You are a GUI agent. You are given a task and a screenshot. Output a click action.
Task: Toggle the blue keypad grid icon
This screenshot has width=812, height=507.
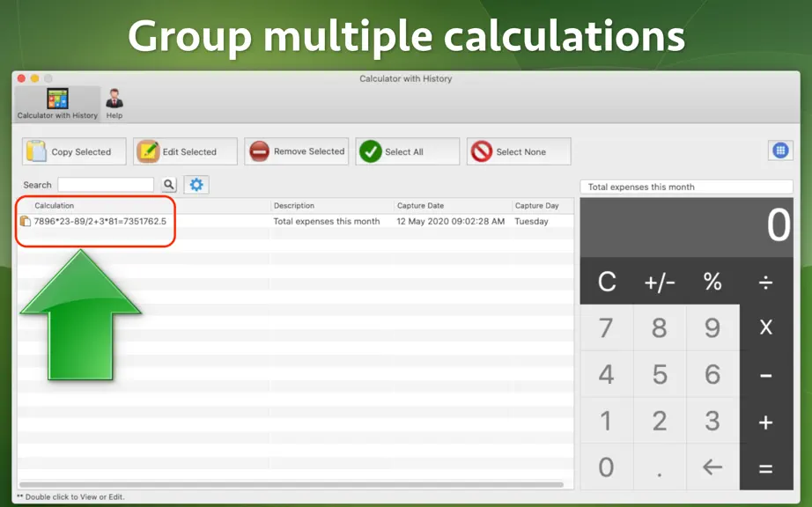[x=780, y=151]
